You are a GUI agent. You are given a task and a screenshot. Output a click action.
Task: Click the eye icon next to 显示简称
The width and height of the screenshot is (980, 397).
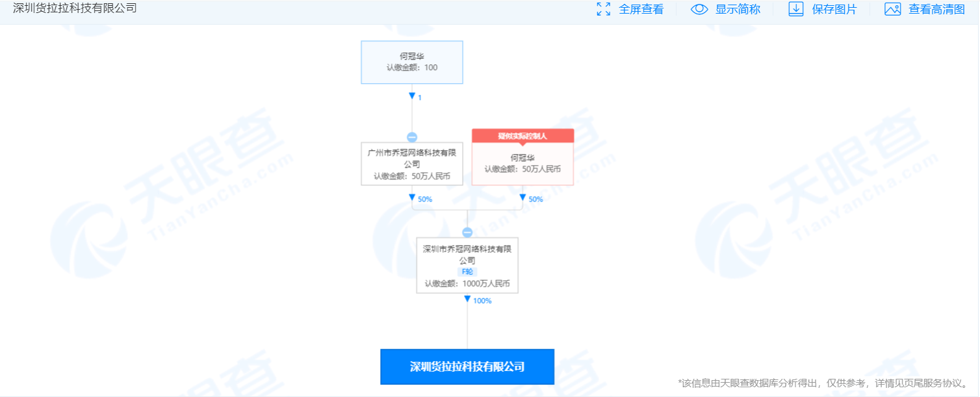pos(699,9)
